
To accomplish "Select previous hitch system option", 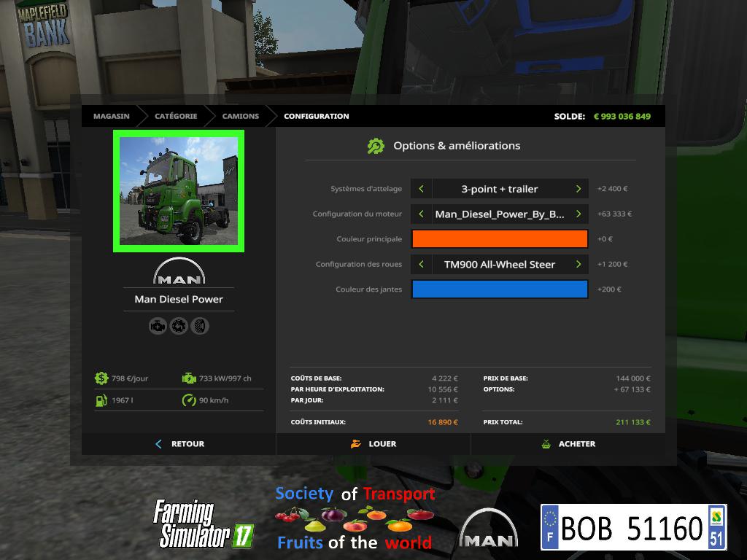I will 421,189.
